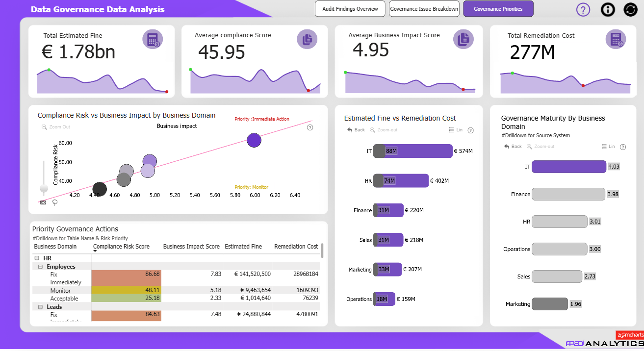Click the help icon on the scatter chart
The height and width of the screenshot is (351, 644).
(x=310, y=127)
